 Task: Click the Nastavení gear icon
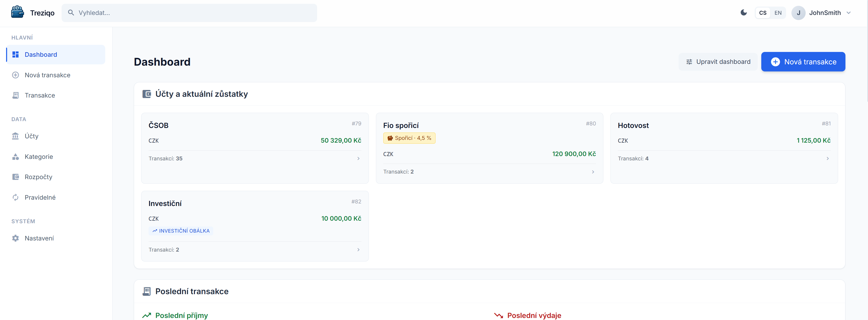click(15, 238)
